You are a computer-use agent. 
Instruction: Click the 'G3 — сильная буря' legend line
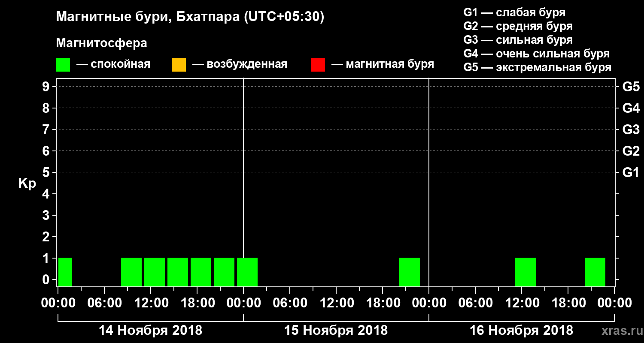tap(518, 40)
